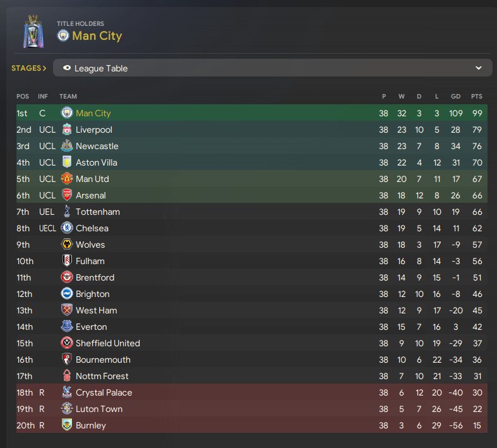Click the Premier League trophy icon

point(33,32)
